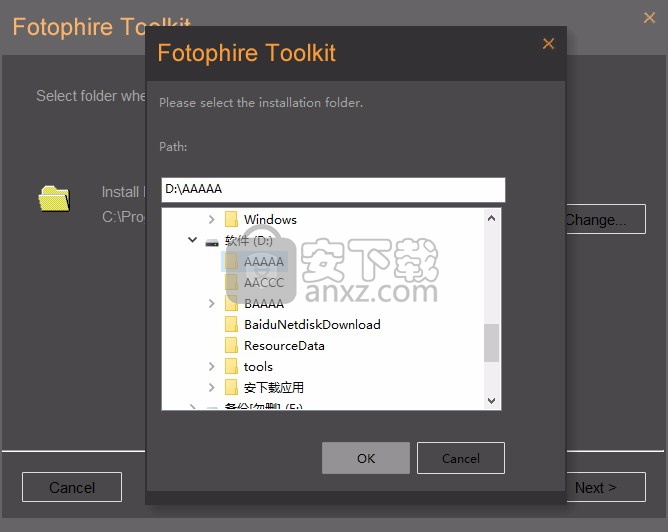Select the BAAAA folder
Screen dimensions: 668x532
264,303
